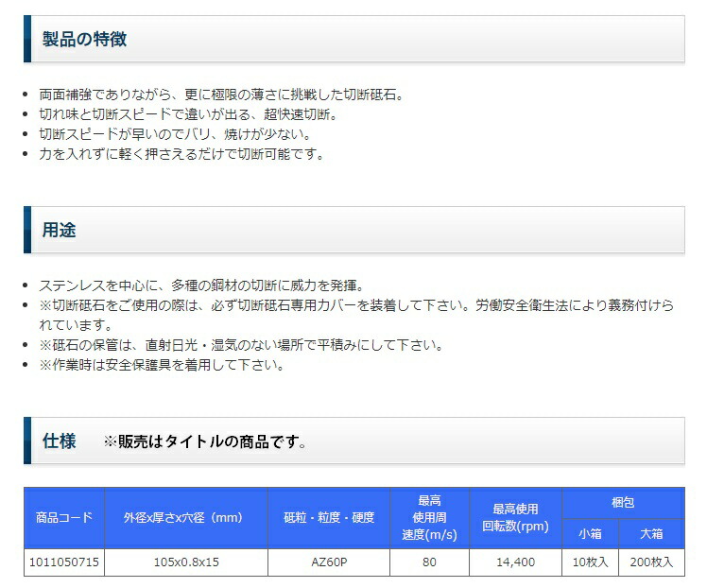This screenshot has width=707, height=588.
Task: Select the bullet text mentioning 超快速切断
Action: click(187, 114)
